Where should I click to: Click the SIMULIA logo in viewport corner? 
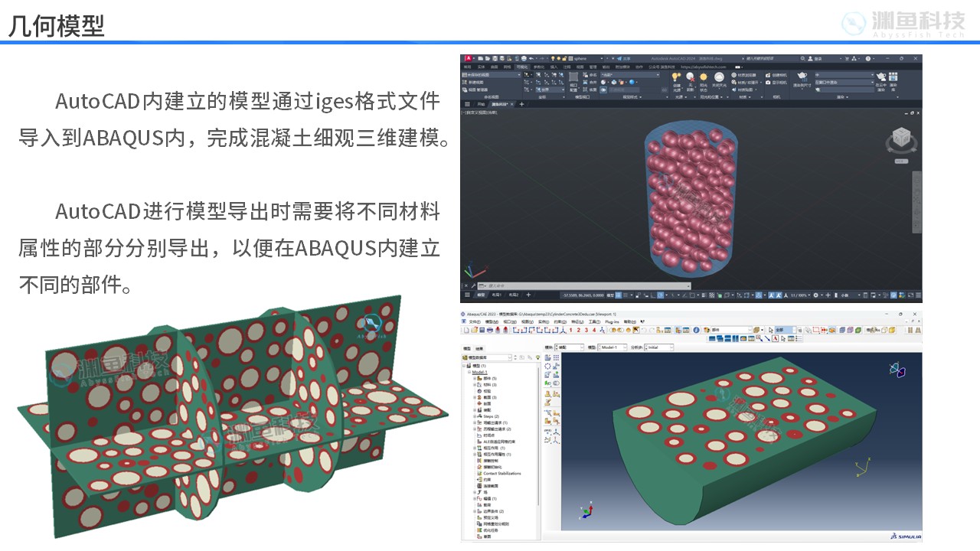coord(906,535)
